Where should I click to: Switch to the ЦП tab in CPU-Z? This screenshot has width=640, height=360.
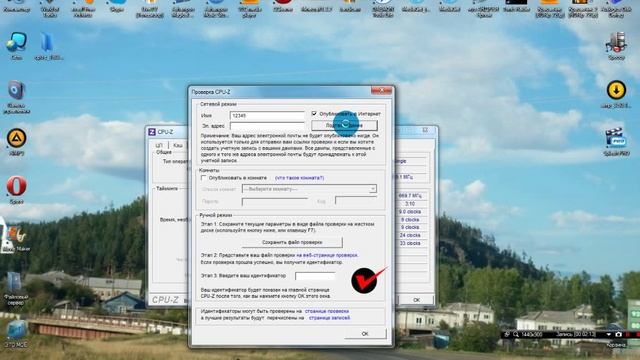pos(159,145)
